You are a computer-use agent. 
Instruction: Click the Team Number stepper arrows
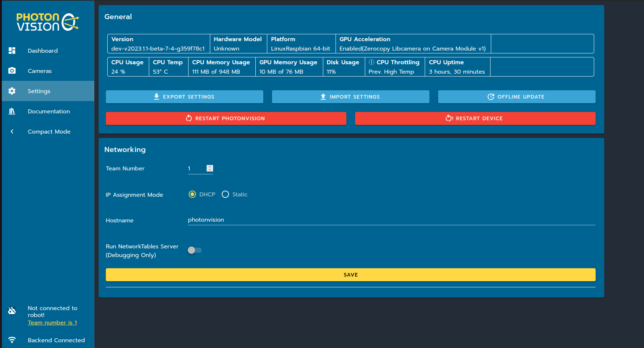pos(210,168)
